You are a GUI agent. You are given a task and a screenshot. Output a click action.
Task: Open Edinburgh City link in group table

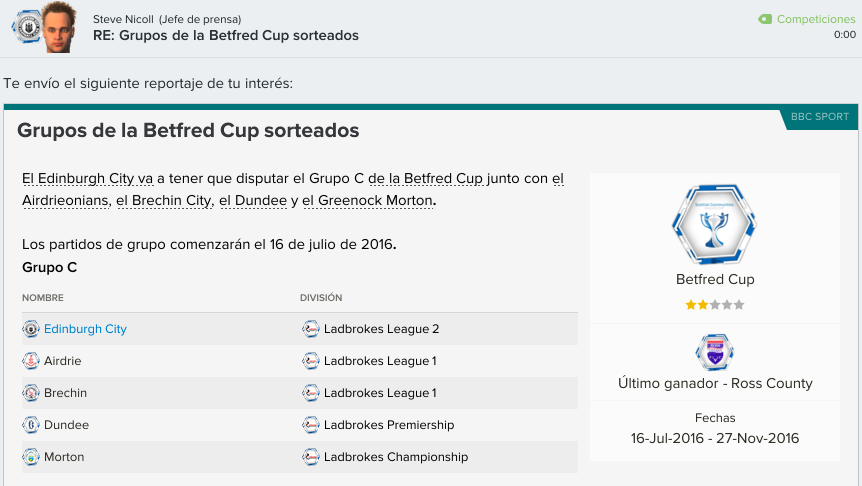85,329
